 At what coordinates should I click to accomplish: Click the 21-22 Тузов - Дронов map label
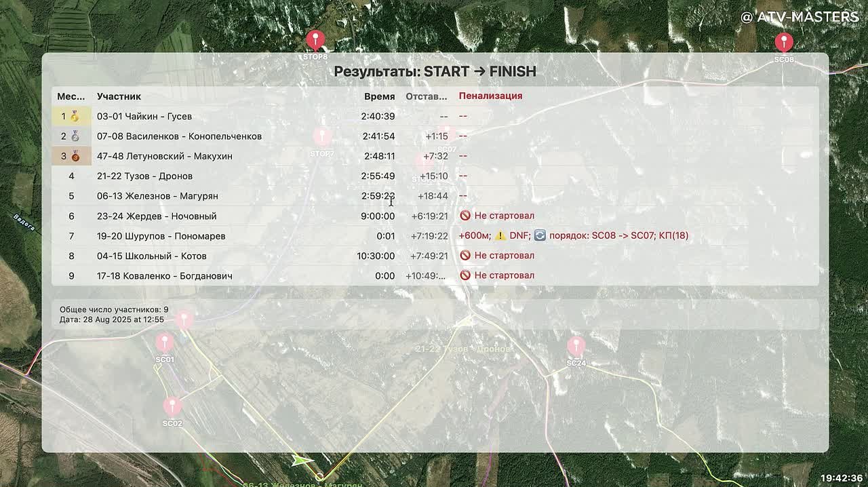tap(464, 349)
